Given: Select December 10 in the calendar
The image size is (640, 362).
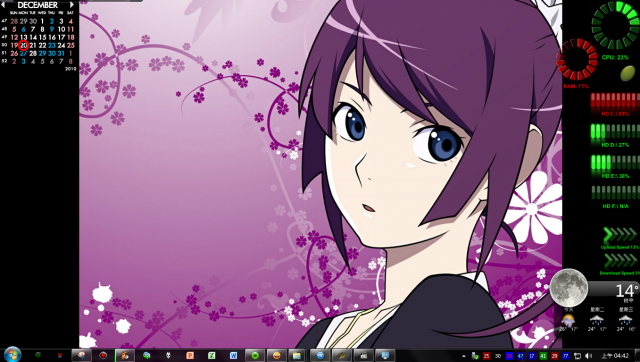Looking at the screenshot, I should point(61,29).
